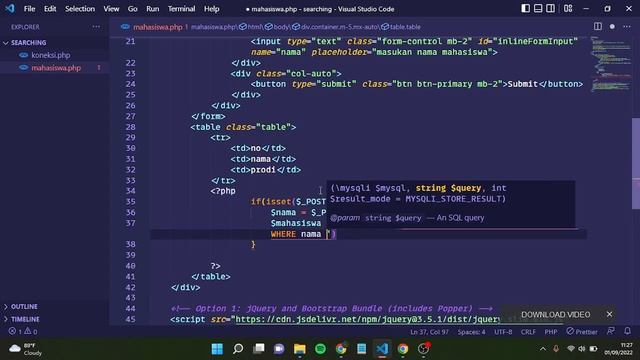Click Ln 37, Col 97 status
Viewport: 640px width, 360px height.
429,332
